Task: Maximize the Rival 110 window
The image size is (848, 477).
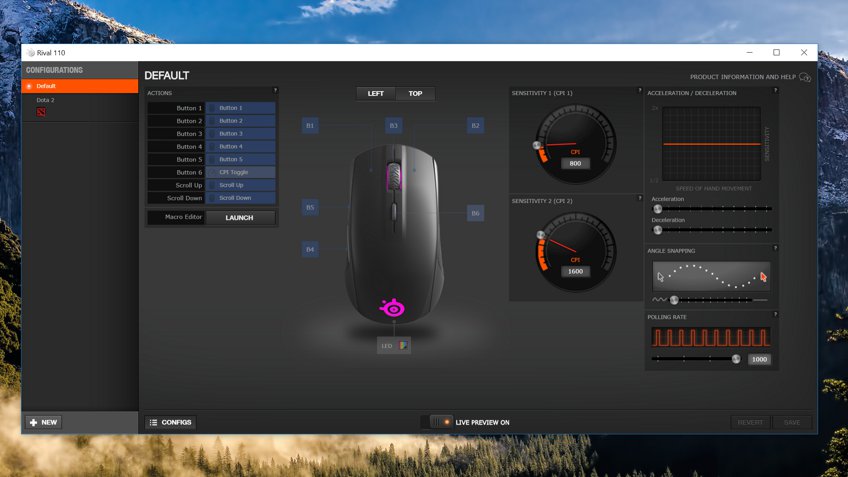Action: coord(776,52)
